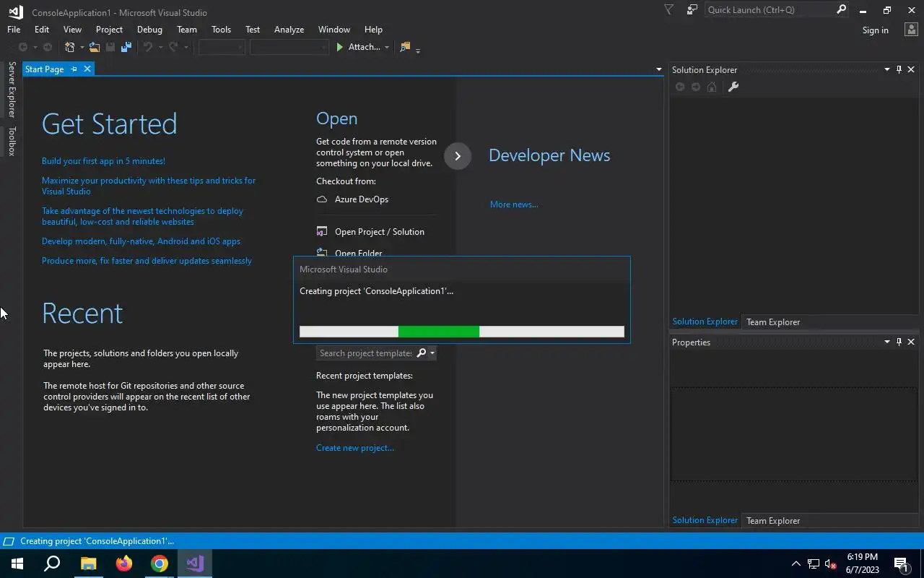Click Open Folder in the Open section
The width and height of the screenshot is (924, 578).
click(359, 253)
